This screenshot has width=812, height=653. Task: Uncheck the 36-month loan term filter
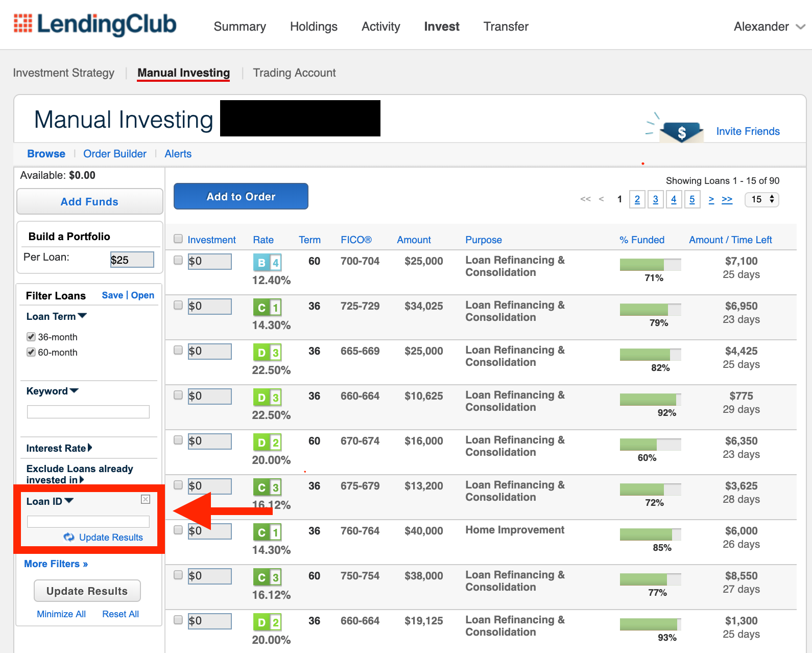[31, 337]
